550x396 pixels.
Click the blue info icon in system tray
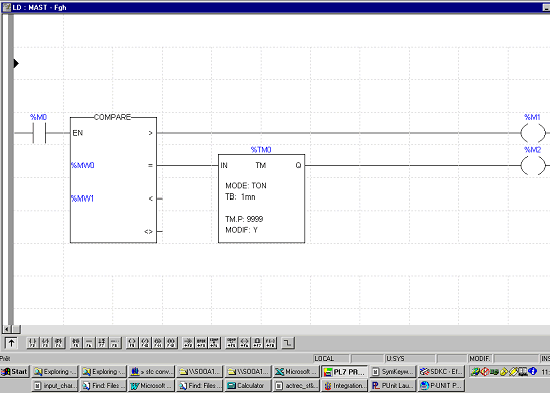[x=532, y=371]
